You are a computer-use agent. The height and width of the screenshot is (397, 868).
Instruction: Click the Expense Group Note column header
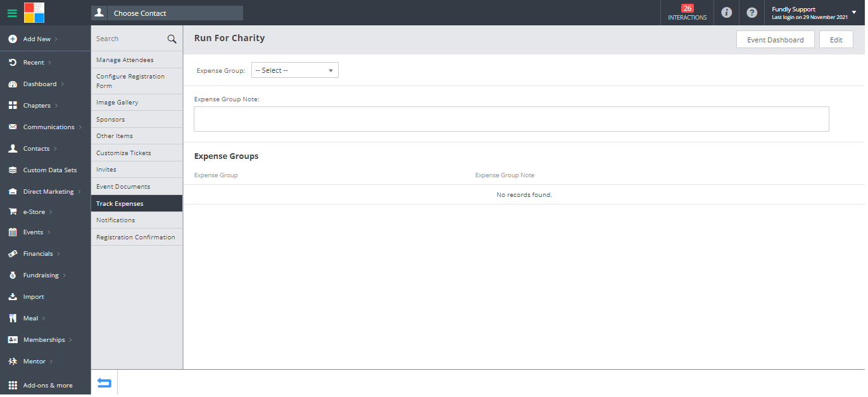(x=505, y=175)
